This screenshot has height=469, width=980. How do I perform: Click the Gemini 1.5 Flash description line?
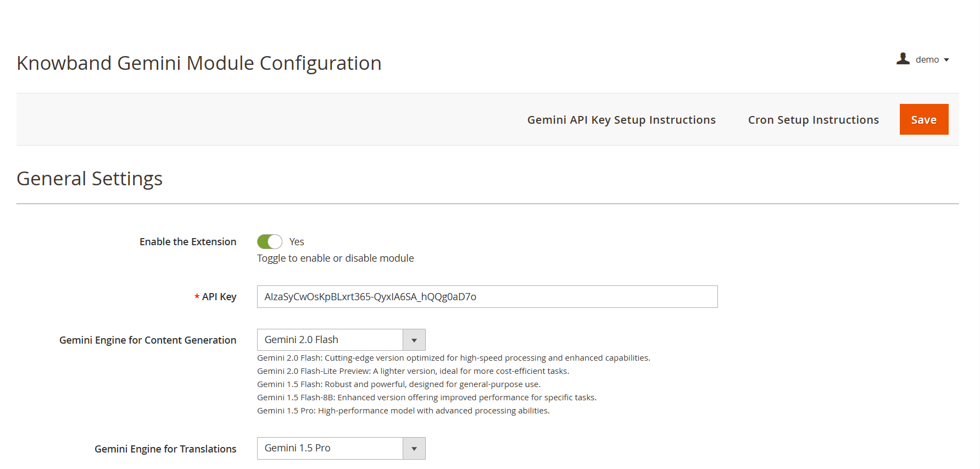[x=399, y=384]
